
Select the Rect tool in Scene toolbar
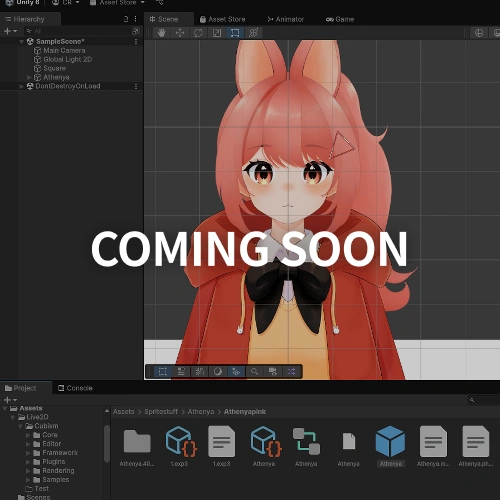click(235, 33)
